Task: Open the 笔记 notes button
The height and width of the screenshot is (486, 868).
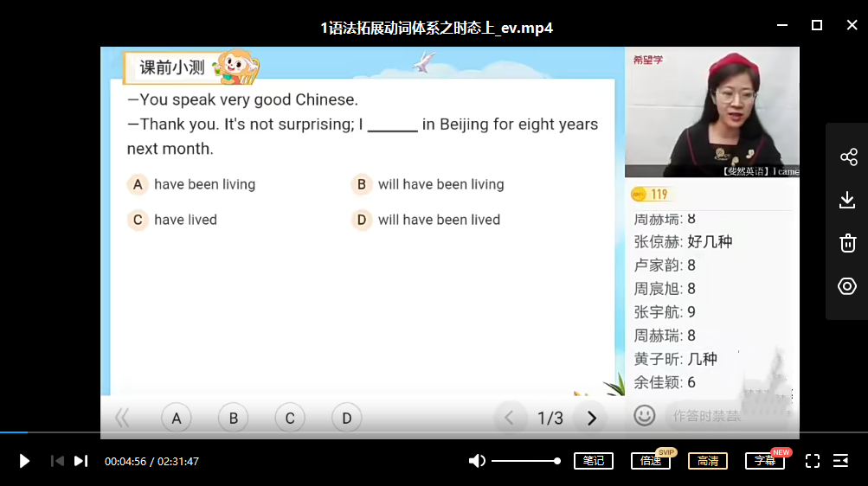Action: [x=594, y=461]
